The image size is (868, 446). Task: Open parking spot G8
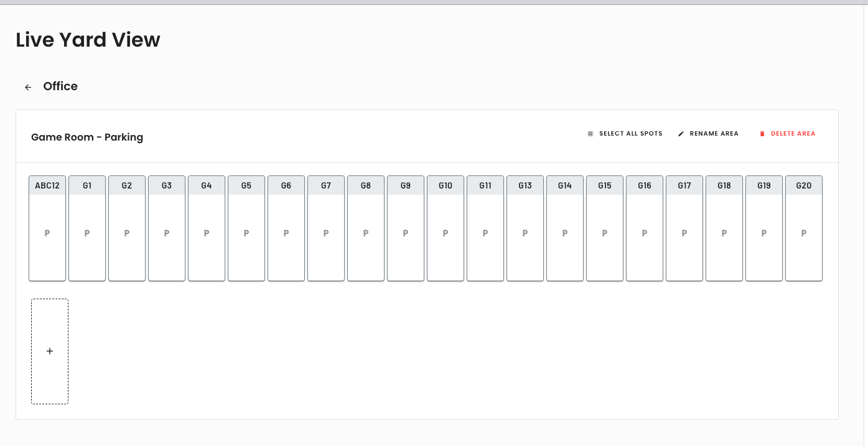tap(366, 228)
